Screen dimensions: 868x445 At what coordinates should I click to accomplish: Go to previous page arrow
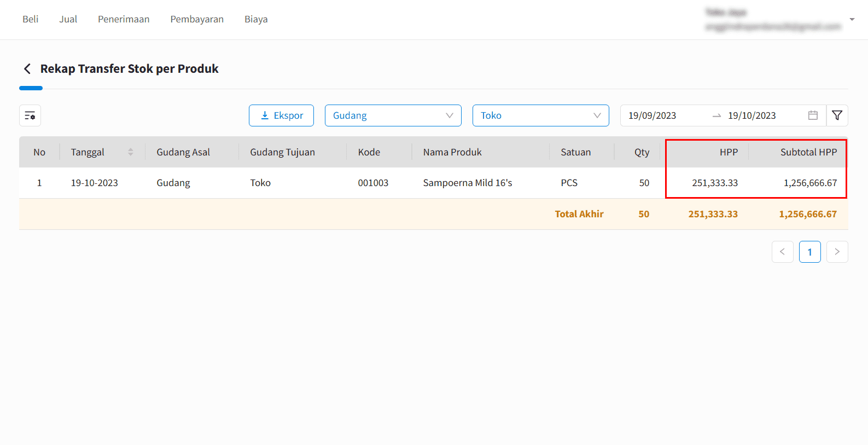pyautogui.click(x=782, y=252)
